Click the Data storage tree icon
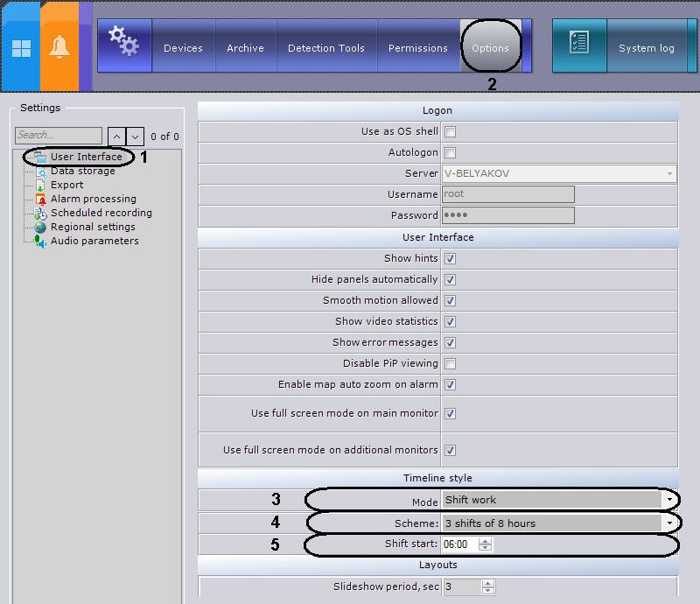700x604 pixels. point(40,171)
